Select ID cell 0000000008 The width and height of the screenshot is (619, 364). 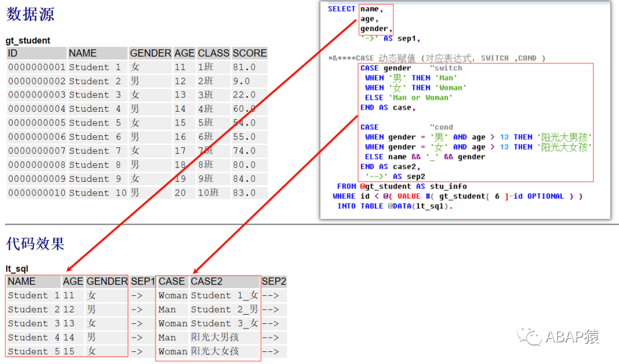point(37,165)
